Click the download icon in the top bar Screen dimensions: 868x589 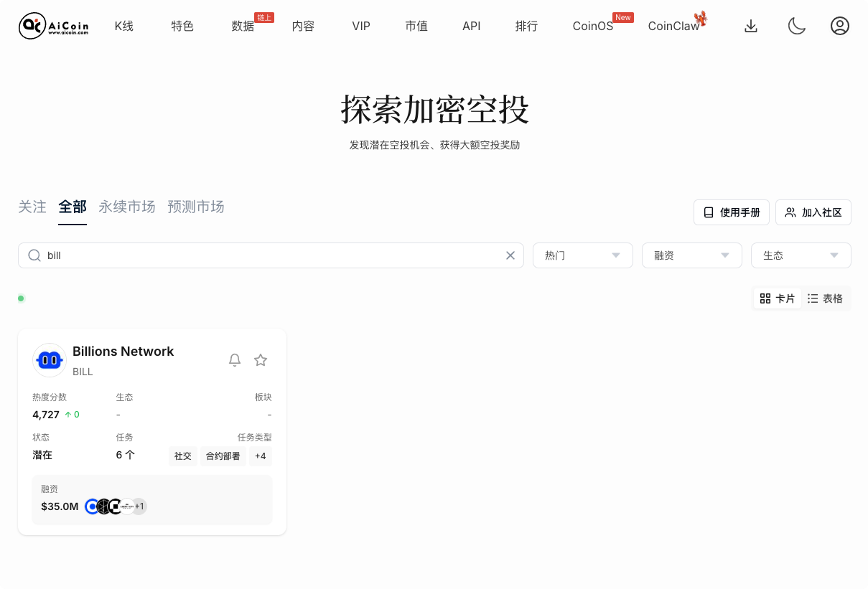(751, 26)
